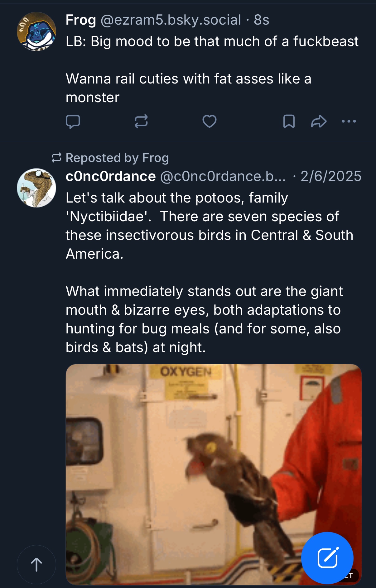Share Frog's post via arrow icon
The width and height of the screenshot is (376, 588).
tap(319, 122)
